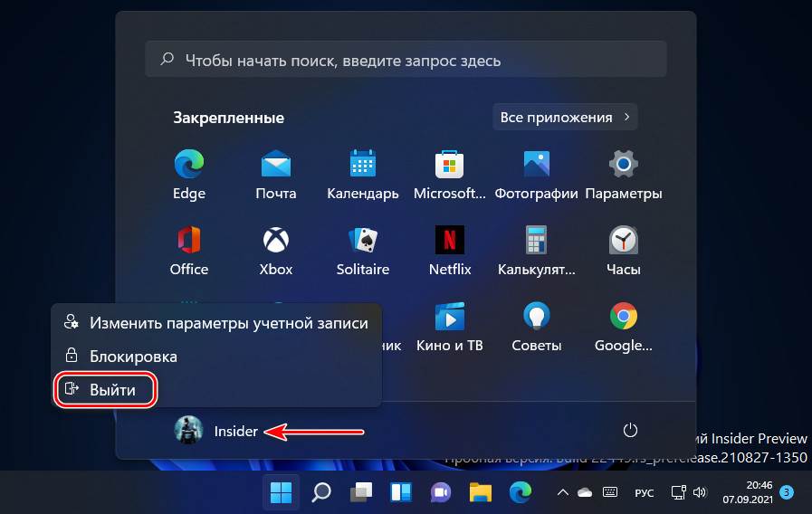Open Кино и ТВ app
This screenshot has height=514, width=812.
tap(450, 327)
